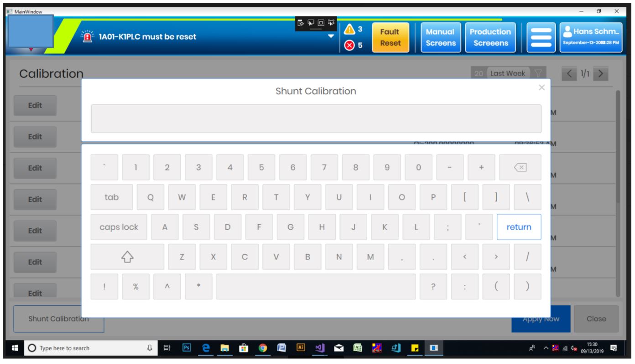The width and height of the screenshot is (635, 364).
Task: Click the Close button on the Calibration page
Action: [x=596, y=319]
